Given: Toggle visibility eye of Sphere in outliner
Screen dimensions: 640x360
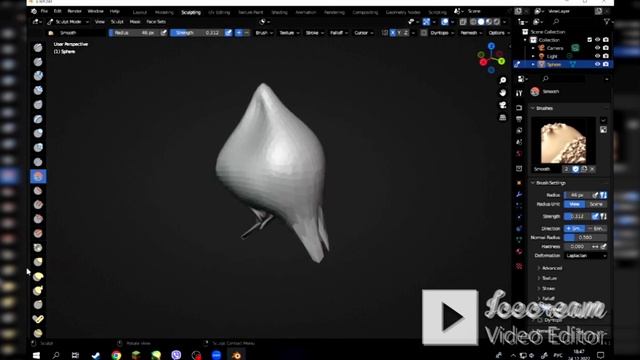Looking at the screenshot, I should coord(598,64).
